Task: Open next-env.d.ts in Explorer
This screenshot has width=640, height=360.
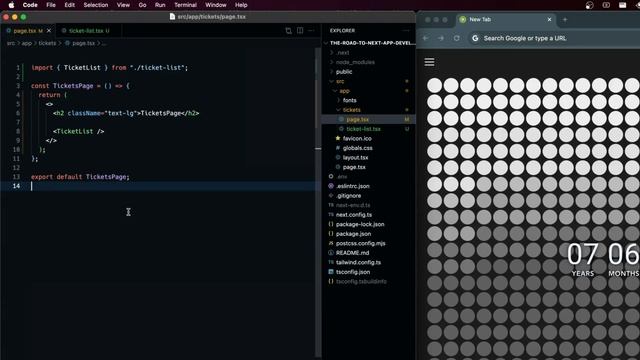Action: (369, 205)
